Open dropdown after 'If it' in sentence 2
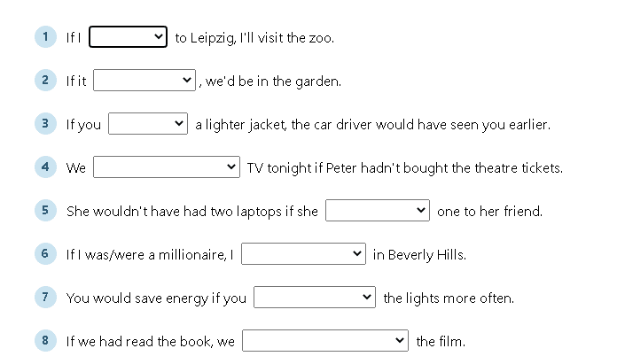Screen dimensions: 617x364 tap(144, 81)
